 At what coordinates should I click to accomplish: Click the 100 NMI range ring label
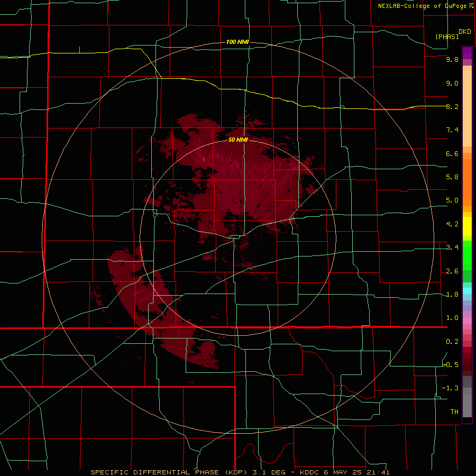[237, 42]
